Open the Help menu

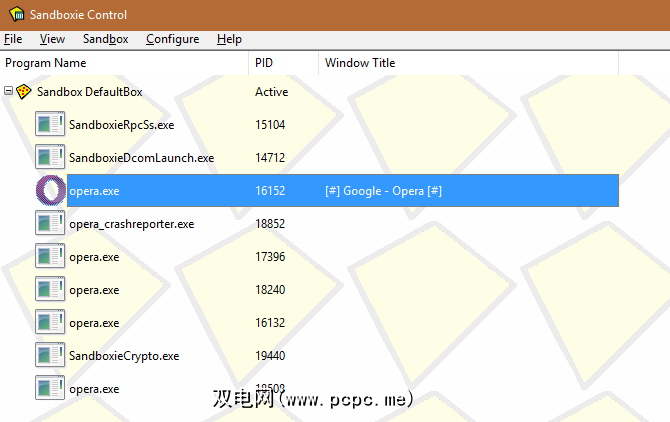pos(229,39)
